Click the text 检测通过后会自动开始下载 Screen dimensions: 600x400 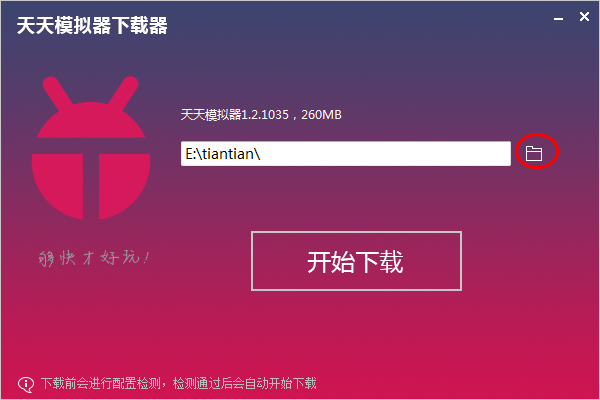pyautogui.click(x=245, y=383)
